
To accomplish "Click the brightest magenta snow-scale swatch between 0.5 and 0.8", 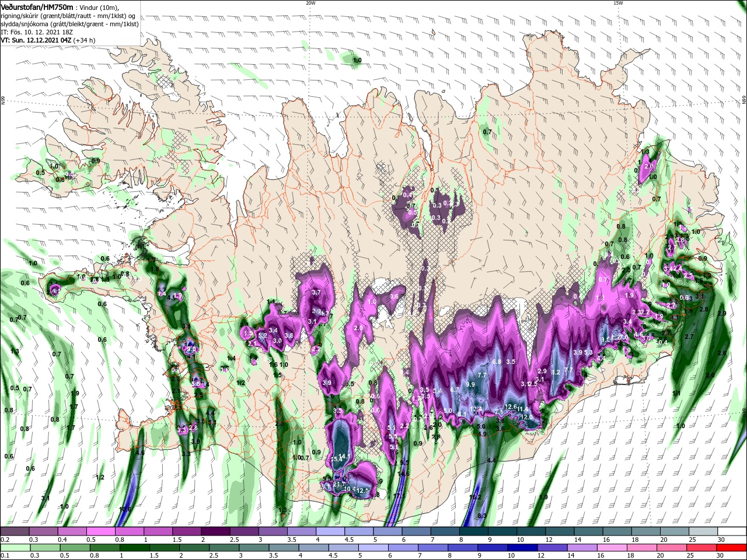I will 100,531.
